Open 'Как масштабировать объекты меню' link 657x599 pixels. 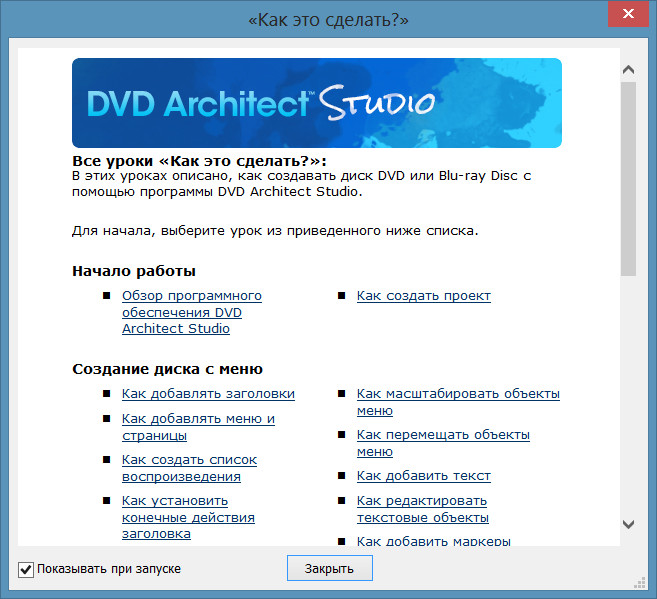tap(458, 402)
